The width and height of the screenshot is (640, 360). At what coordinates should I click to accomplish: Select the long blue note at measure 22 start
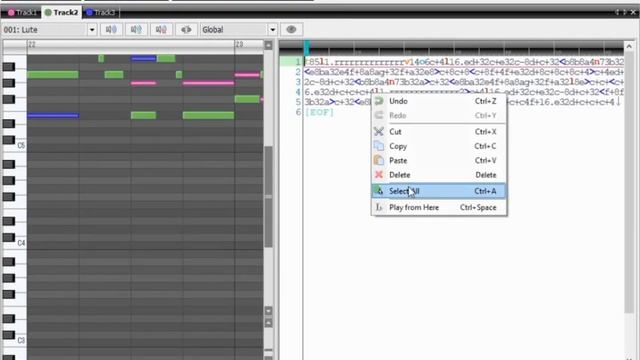pos(53,116)
